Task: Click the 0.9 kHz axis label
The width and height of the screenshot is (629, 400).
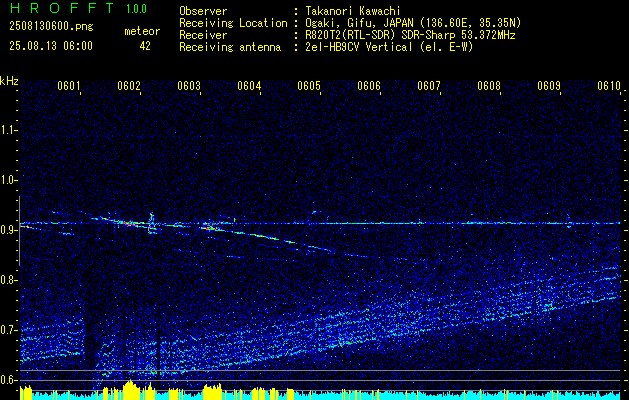Action: click(x=8, y=230)
